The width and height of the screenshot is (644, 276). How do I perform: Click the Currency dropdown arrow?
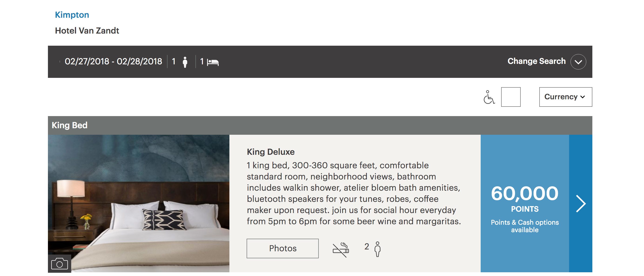pos(583,97)
